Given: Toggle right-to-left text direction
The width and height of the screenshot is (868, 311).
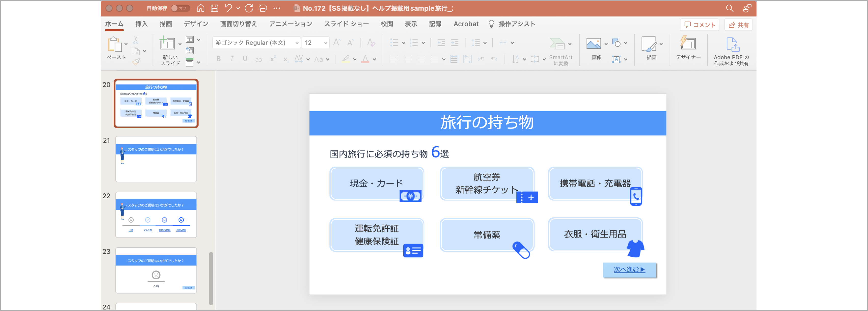Looking at the screenshot, I should point(494,59).
